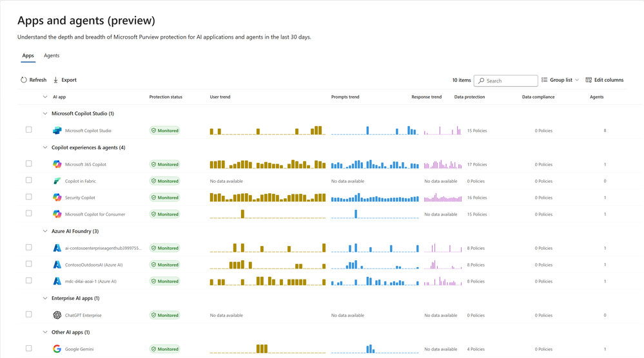Switch to the Agents tab
The height and width of the screenshot is (358, 644).
coord(52,56)
